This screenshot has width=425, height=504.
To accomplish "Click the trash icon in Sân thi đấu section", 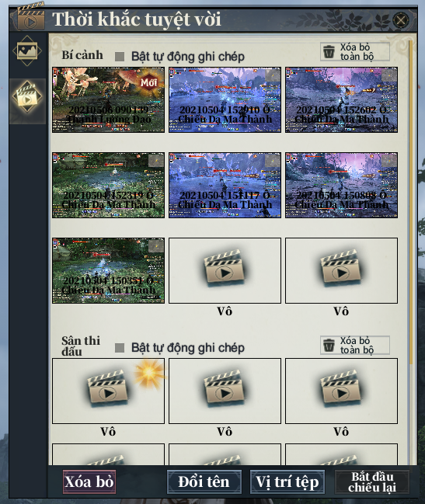I will (x=329, y=346).
